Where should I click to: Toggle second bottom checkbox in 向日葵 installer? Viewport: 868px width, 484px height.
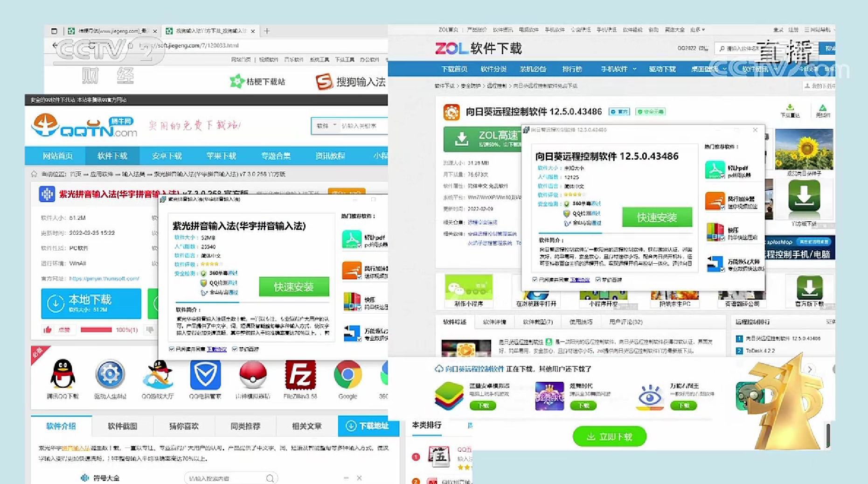coord(598,280)
